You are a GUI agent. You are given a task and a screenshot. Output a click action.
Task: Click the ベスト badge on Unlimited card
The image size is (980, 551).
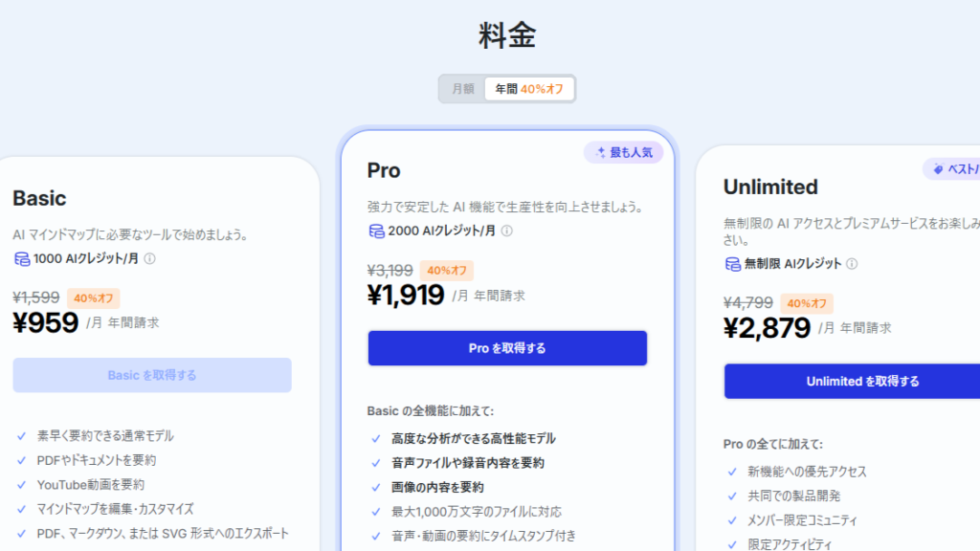coord(954,169)
